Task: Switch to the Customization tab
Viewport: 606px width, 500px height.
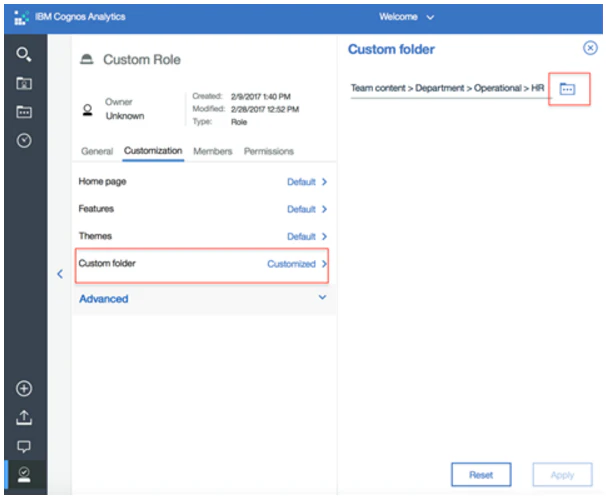Action: pos(153,151)
